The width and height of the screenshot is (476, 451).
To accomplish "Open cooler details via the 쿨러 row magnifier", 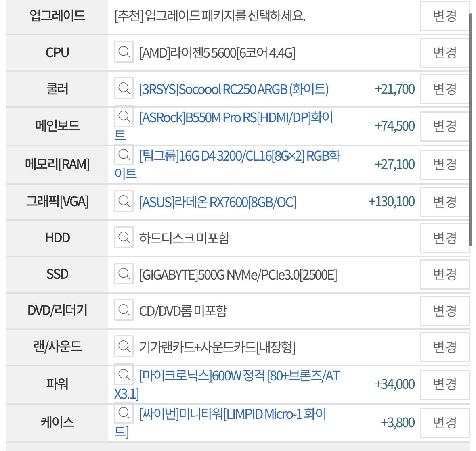I will [x=124, y=88].
